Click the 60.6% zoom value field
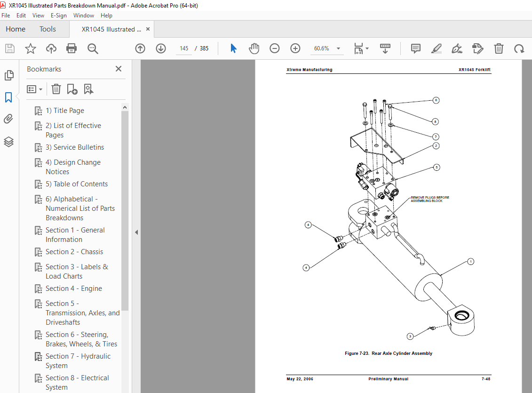 pos(322,48)
